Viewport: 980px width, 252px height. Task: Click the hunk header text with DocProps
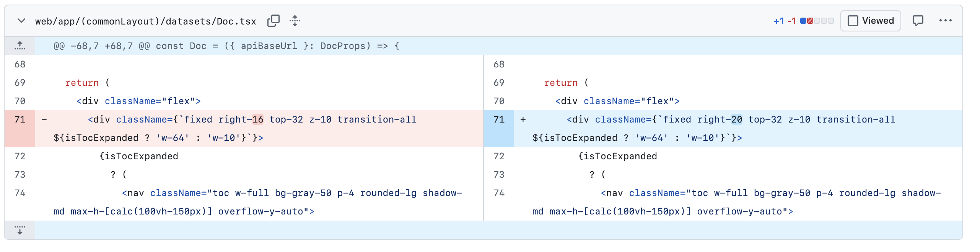(x=226, y=46)
